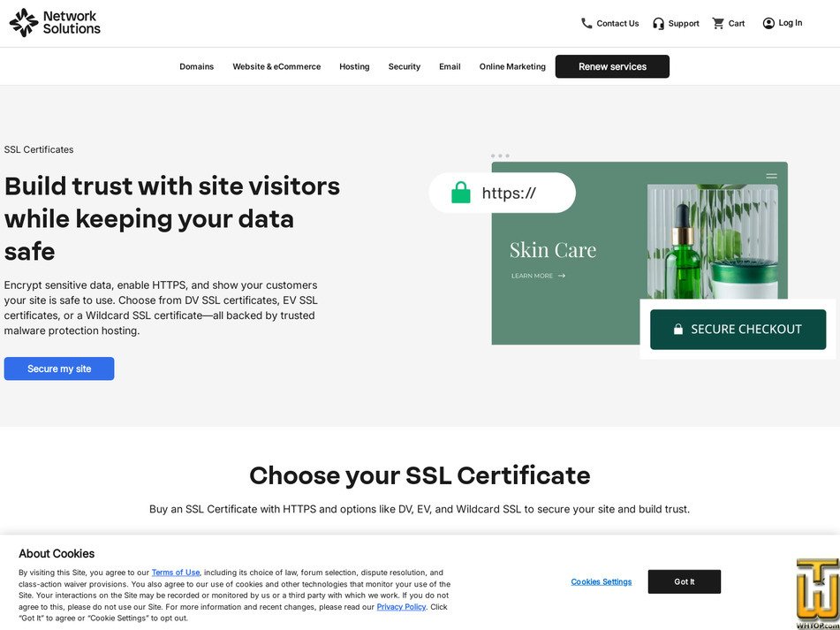
Task: Open the Email menu
Action: click(450, 66)
